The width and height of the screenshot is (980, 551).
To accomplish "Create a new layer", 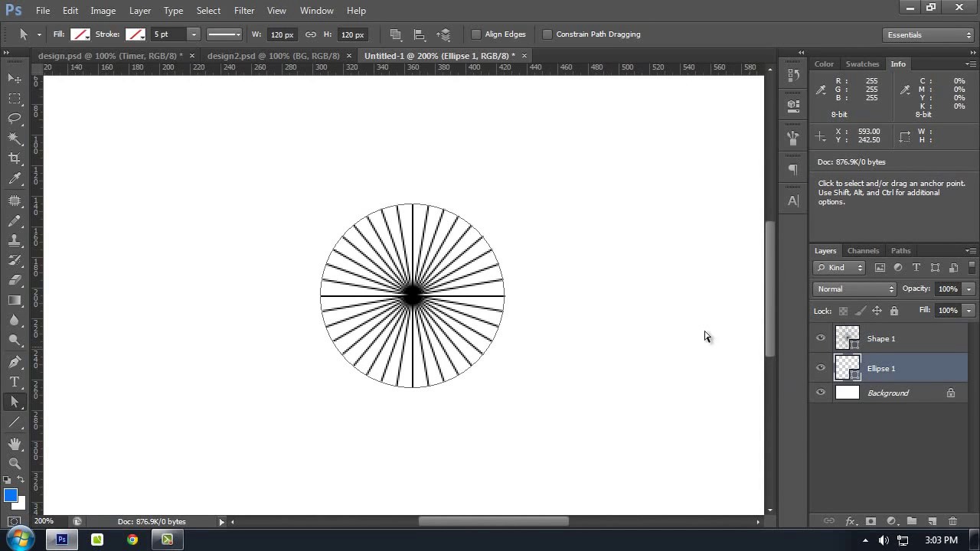I will [933, 521].
